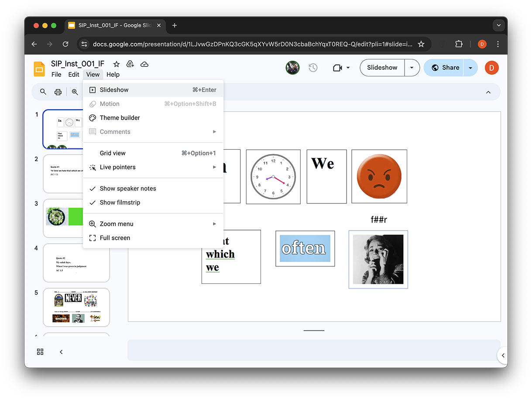532x400 pixels.
Task: Open Chrome extensions puzzle icon
Action: 459,44
